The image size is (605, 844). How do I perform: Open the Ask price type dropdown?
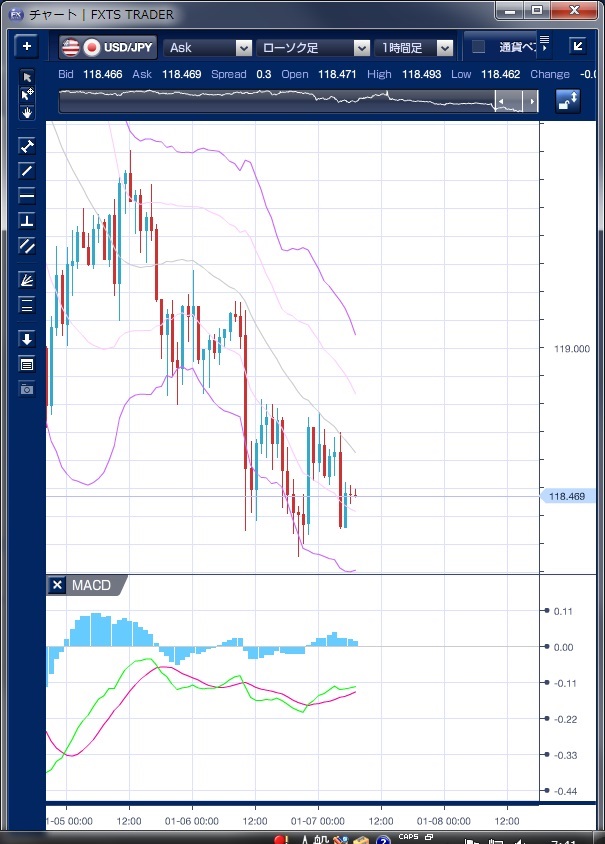point(208,47)
